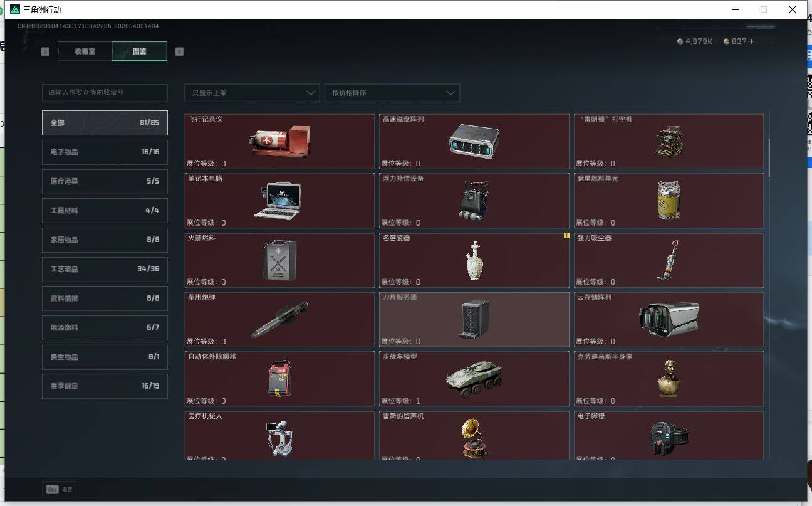Image resolution: width=812 pixels, height=506 pixels.
Task: Click the plus icon beside 837 currency
Action: pyautogui.click(x=752, y=41)
